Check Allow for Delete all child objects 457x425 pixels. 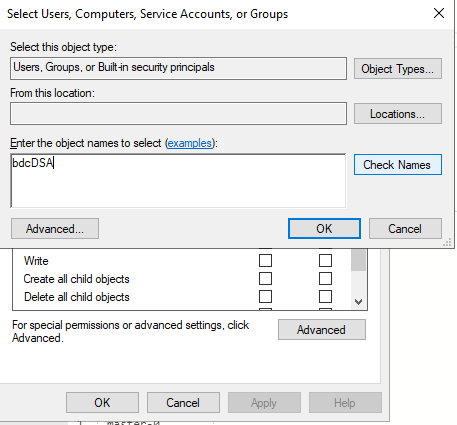click(265, 296)
